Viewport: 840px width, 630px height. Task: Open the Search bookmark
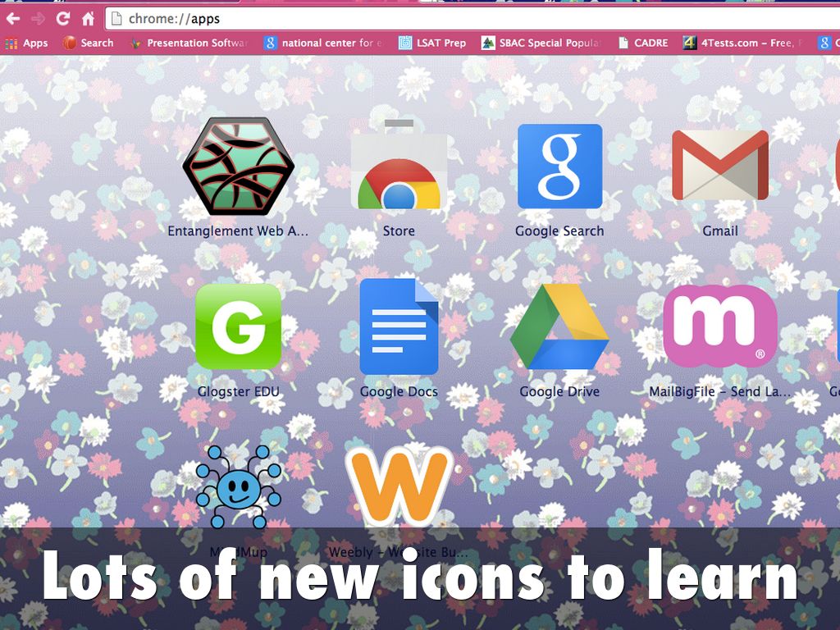click(x=89, y=43)
